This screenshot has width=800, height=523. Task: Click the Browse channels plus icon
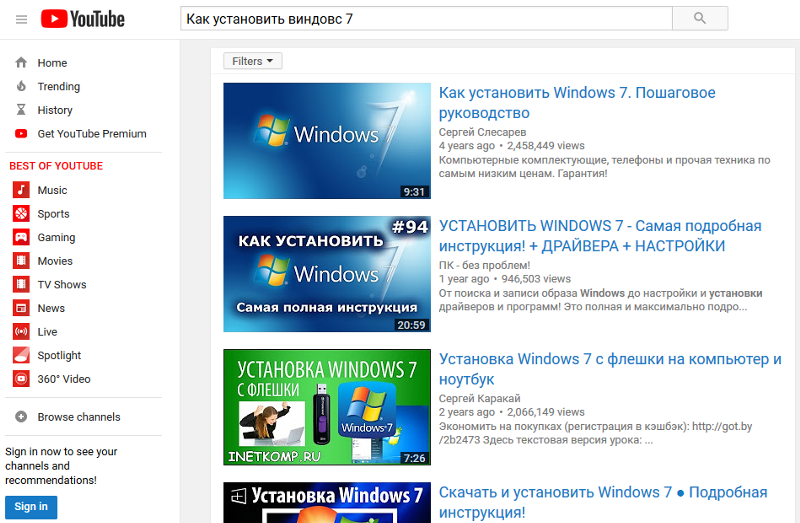point(21,417)
